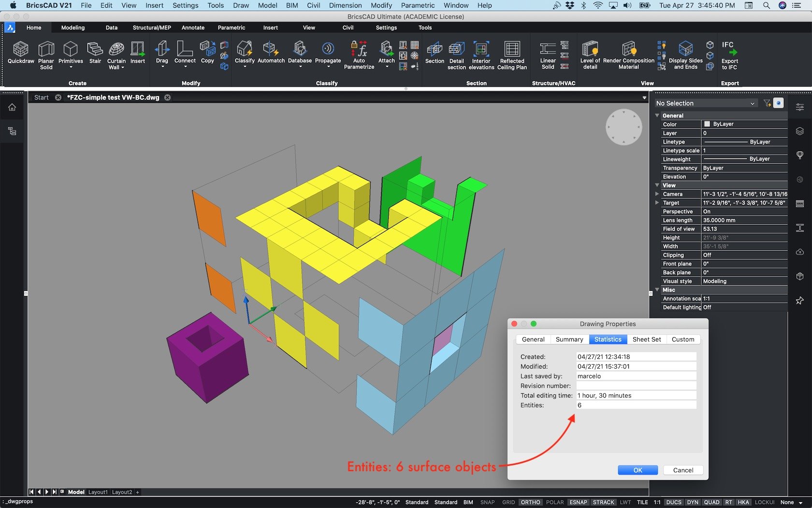Viewport: 812px width, 508px height.
Task: Click the Revision number field
Action: click(x=636, y=386)
